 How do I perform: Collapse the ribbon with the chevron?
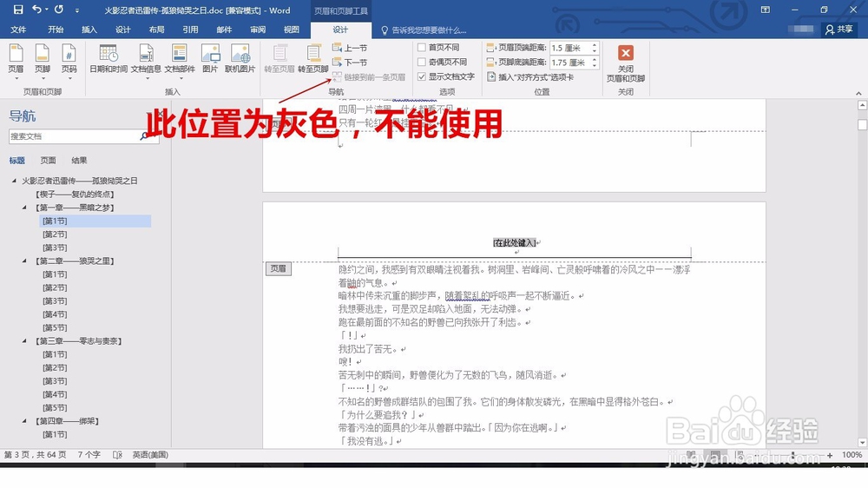858,93
